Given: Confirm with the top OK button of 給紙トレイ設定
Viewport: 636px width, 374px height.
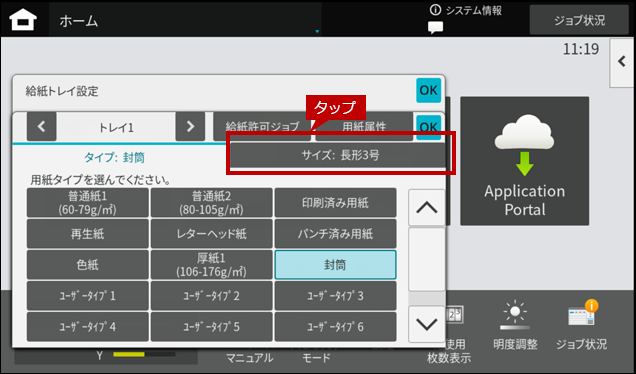Looking at the screenshot, I should (x=428, y=90).
